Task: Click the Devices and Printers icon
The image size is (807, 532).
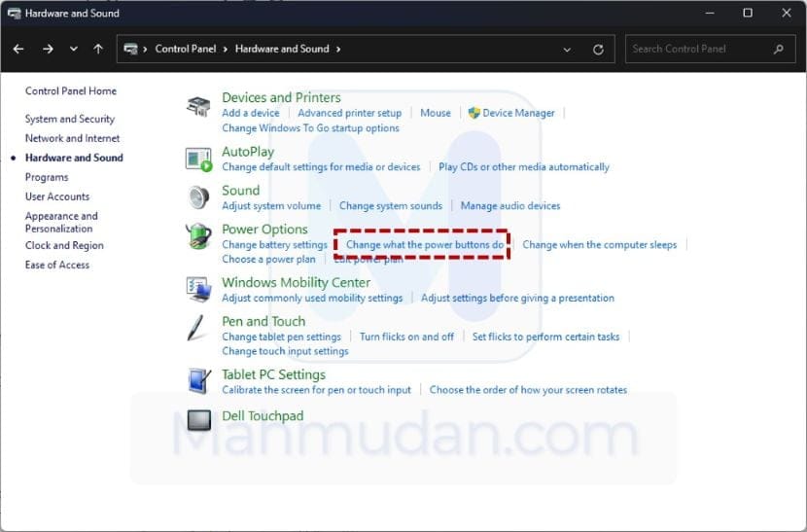Action: coord(198,106)
